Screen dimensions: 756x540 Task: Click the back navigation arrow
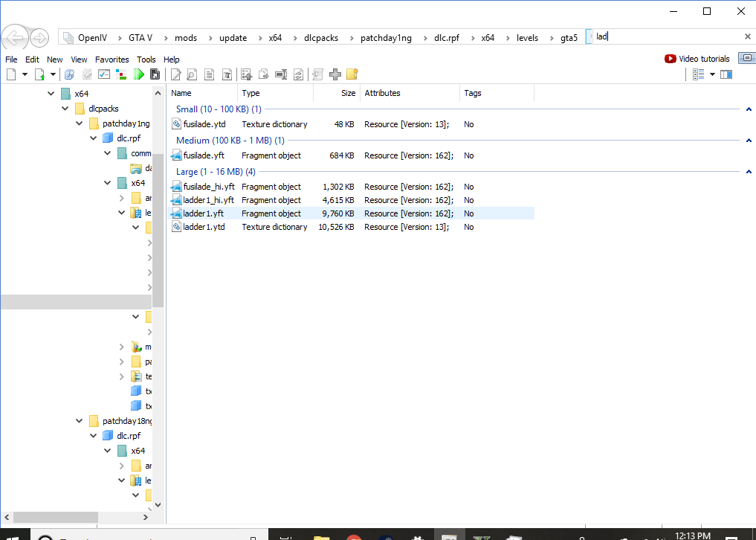[15, 37]
